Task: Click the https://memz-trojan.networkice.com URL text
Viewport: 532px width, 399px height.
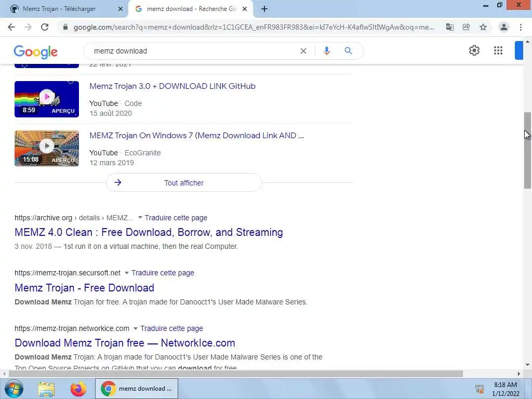Action: pos(72,328)
